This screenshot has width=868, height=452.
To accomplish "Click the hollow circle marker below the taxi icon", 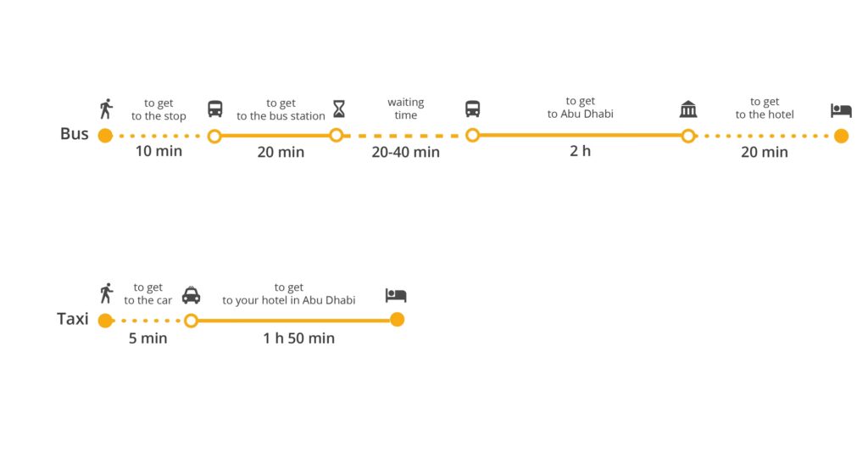I will tap(192, 321).
